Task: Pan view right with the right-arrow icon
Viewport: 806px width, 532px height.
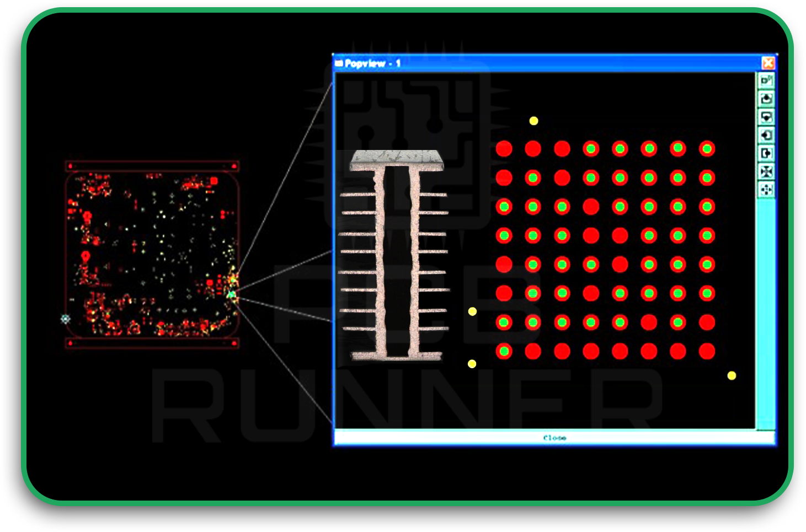Action: [766, 154]
